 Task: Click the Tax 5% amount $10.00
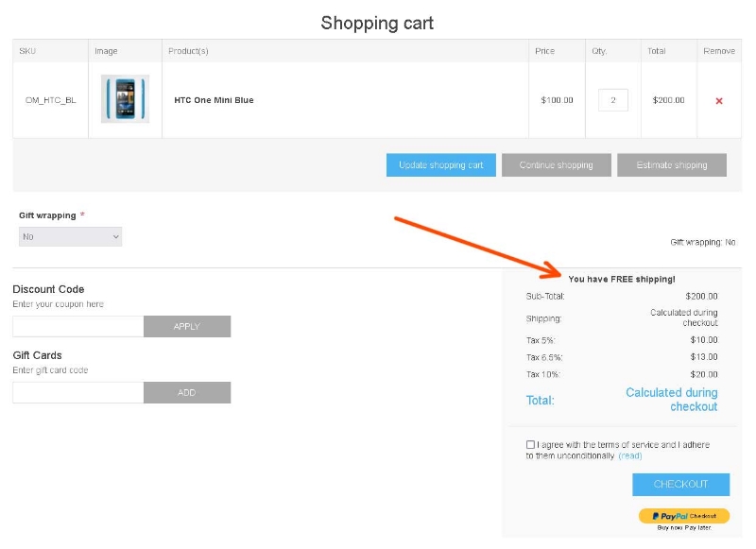[704, 340]
